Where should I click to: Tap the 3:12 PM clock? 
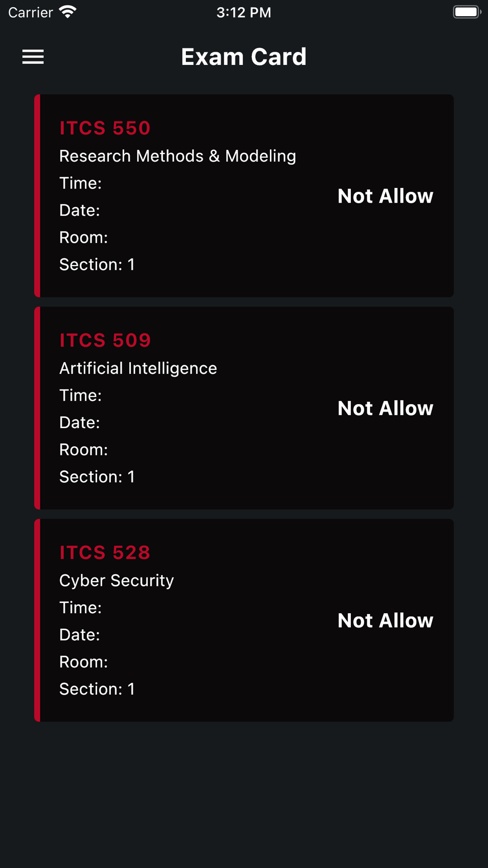click(244, 12)
